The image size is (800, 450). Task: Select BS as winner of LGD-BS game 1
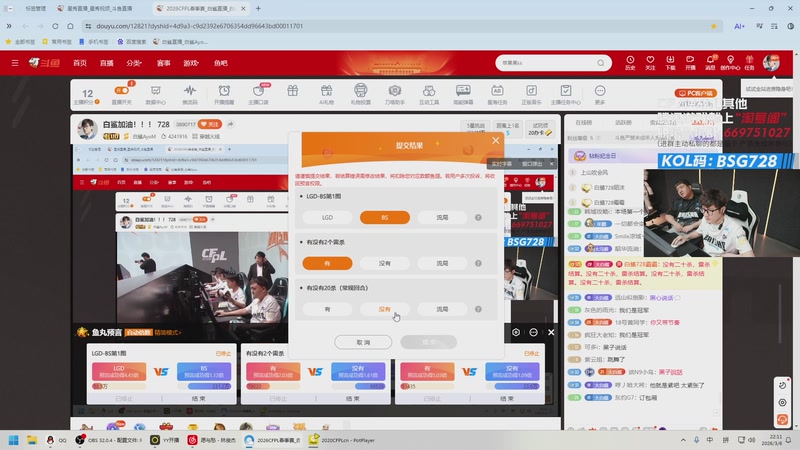click(385, 217)
